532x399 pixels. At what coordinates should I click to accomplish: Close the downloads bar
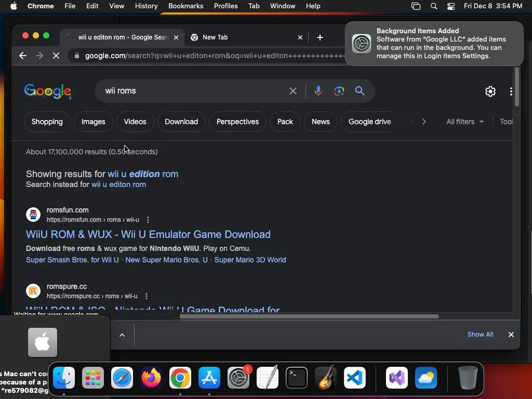(x=511, y=335)
